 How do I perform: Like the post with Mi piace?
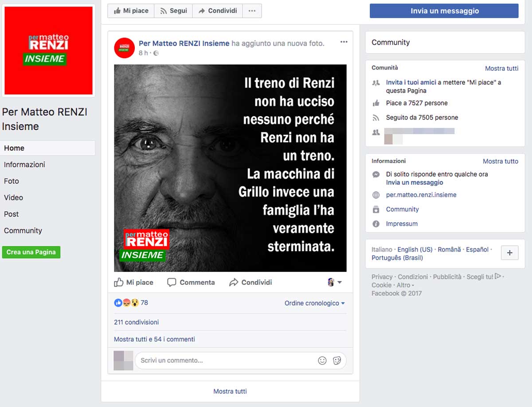[133, 282]
